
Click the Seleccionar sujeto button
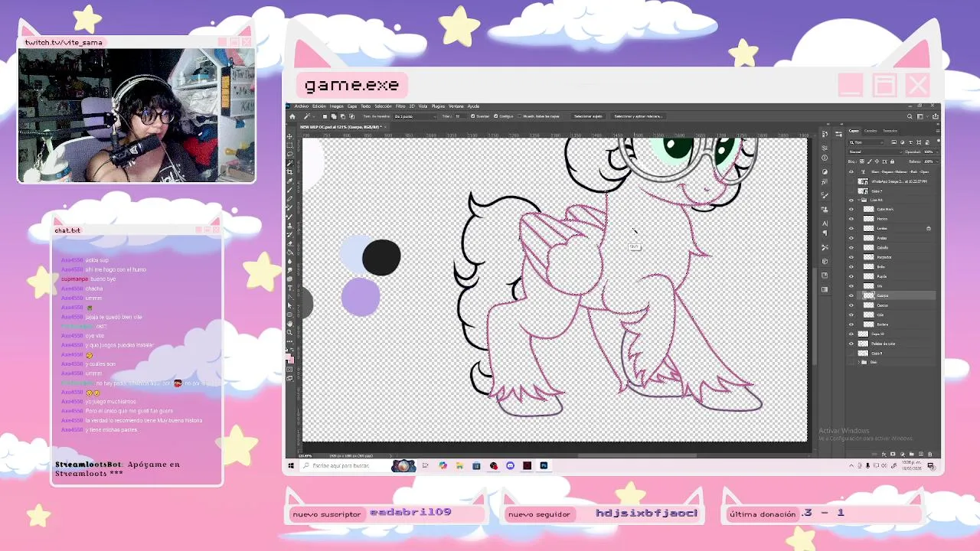(x=588, y=116)
